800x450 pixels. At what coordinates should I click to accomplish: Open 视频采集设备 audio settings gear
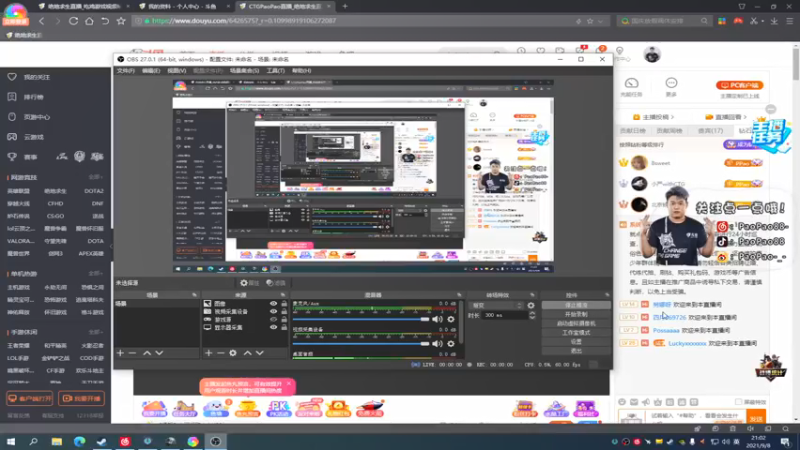coord(451,344)
